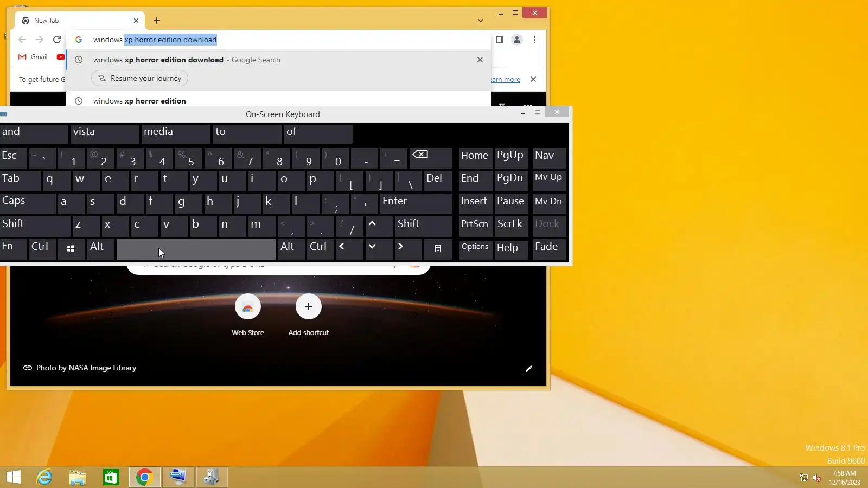Tap the Esc key on keyboard
The image size is (868, 488).
(x=13, y=157)
